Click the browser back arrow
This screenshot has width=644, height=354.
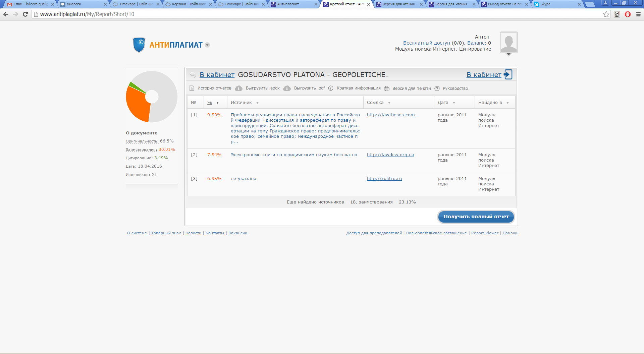tap(6, 14)
